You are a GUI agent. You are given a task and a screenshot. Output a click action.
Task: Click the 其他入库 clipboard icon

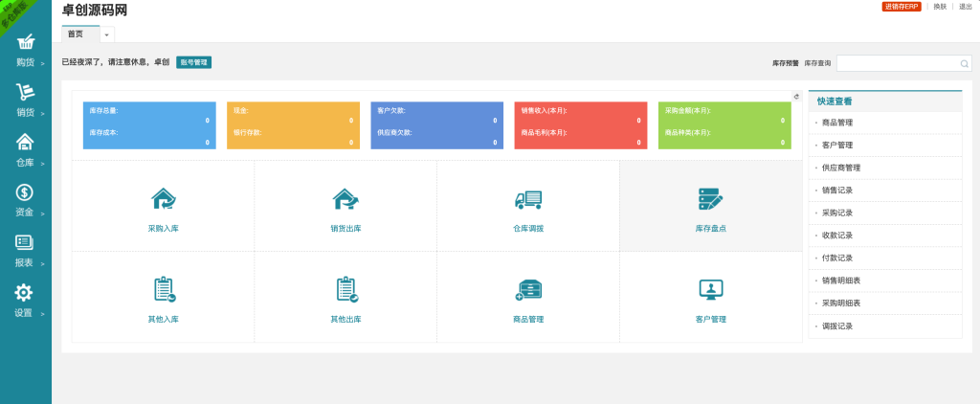(164, 289)
